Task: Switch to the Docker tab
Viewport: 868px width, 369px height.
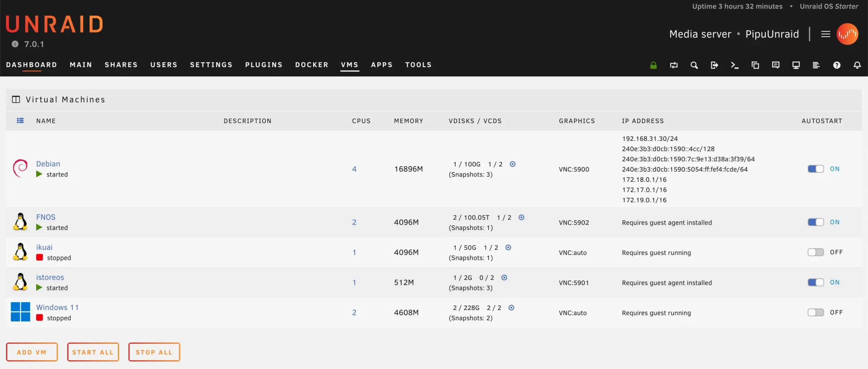Action: 311,65
